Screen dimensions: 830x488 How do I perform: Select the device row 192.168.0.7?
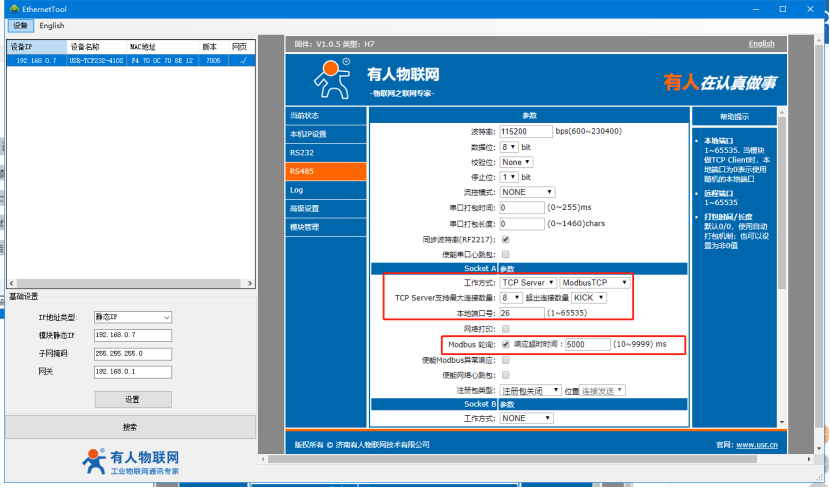(x=128, y=60)
